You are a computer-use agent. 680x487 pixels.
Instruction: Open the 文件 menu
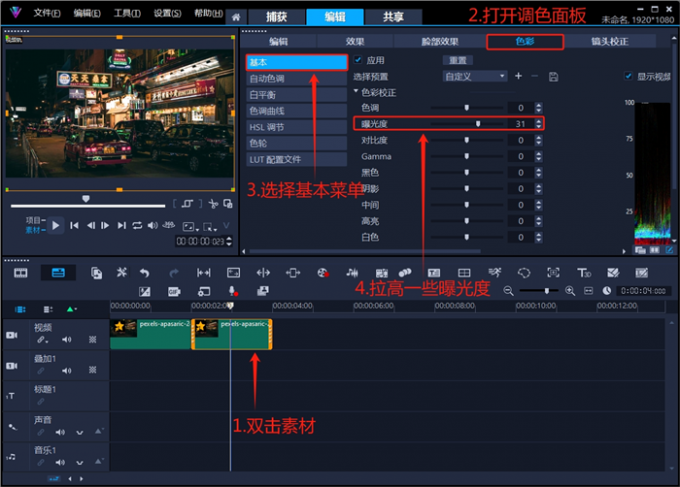[x=47, y=13]
